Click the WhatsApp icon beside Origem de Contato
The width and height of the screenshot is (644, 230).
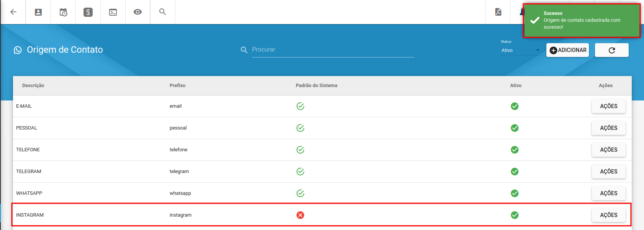pos(18,50)
